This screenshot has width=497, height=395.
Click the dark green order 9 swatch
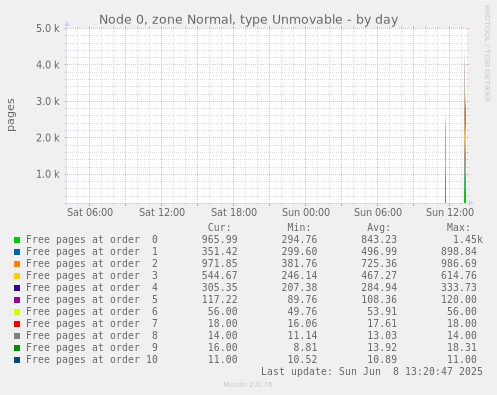coord(17,348)
